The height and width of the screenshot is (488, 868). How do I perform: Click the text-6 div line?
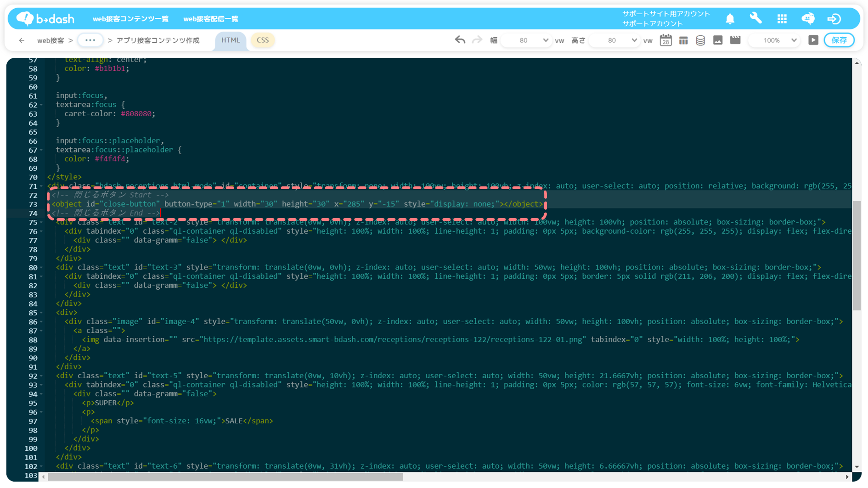450,466
